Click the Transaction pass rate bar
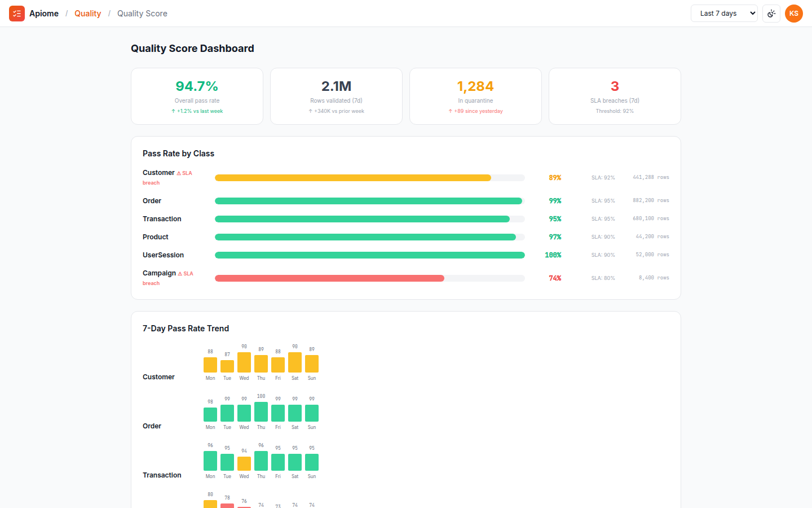Screen dimensions: 812x508 (370, 219)
